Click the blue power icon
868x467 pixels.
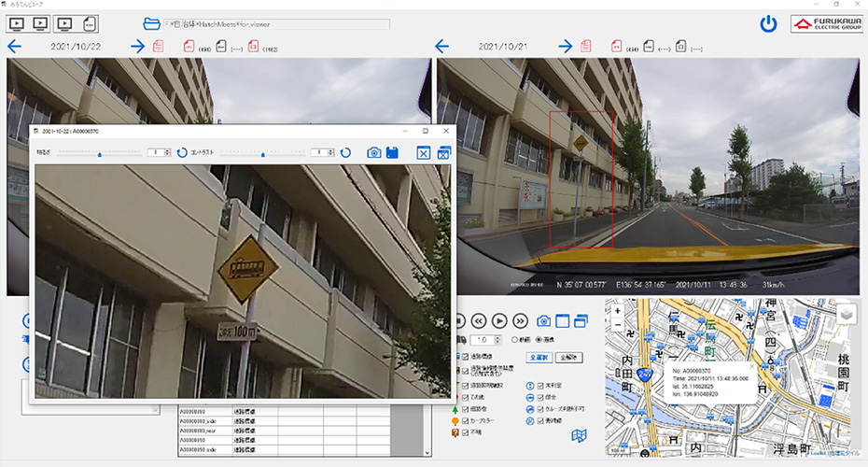[768, 24]
